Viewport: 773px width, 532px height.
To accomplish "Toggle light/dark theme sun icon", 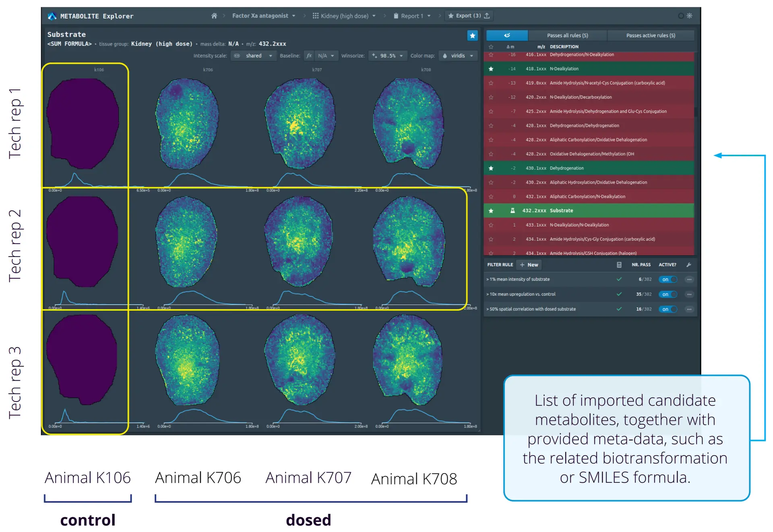I will tap(689, 16).
